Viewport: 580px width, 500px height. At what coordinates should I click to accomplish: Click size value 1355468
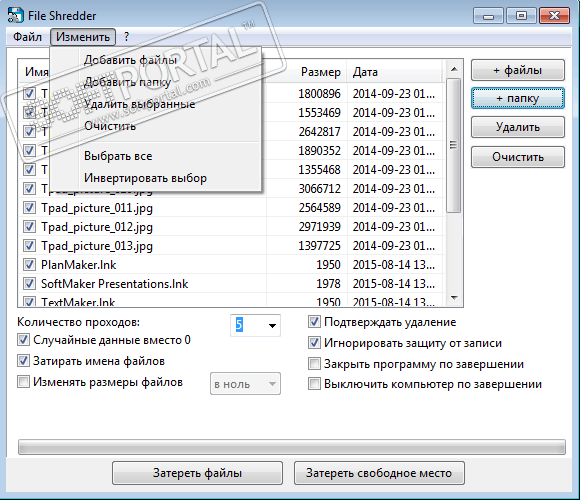(319, 170)
